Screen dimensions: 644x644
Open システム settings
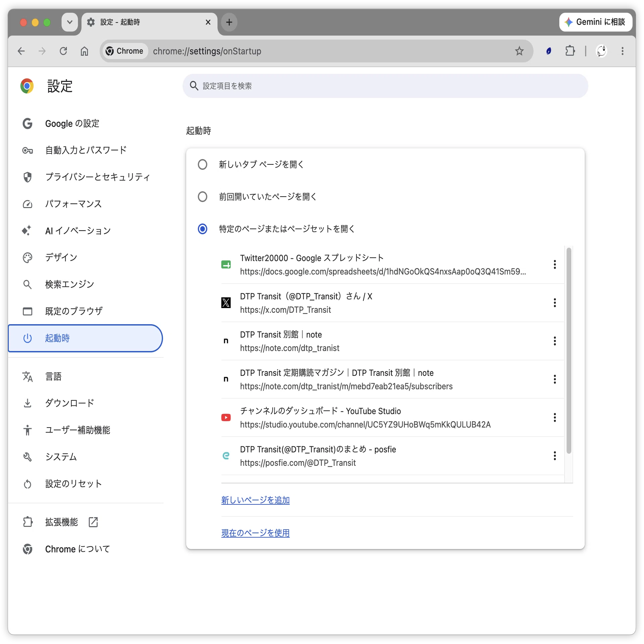(x=86, y=457)
